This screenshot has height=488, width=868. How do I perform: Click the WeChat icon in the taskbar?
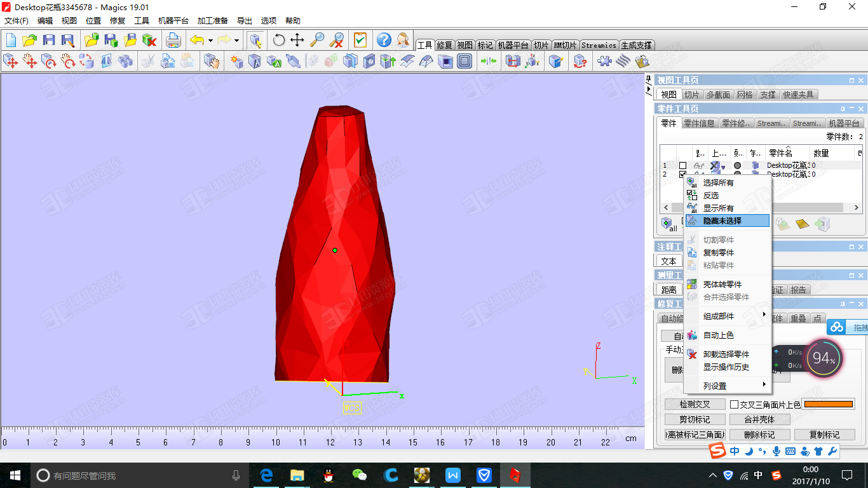(x=360, y=475)
